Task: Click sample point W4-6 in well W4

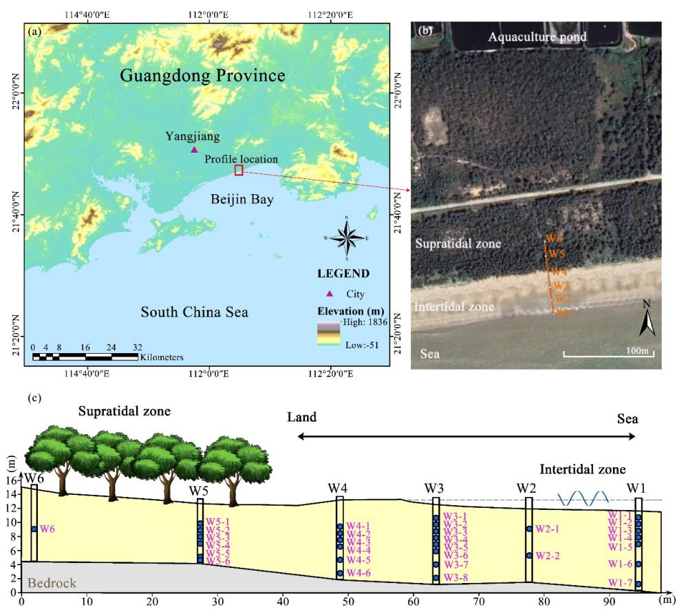Action: (340, 573)
